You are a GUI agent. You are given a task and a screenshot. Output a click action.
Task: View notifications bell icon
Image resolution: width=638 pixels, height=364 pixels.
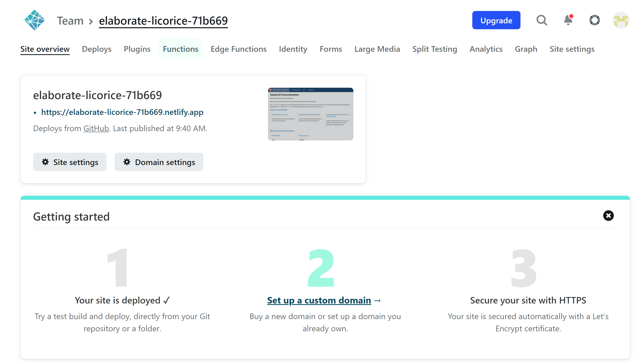(568, 20)
